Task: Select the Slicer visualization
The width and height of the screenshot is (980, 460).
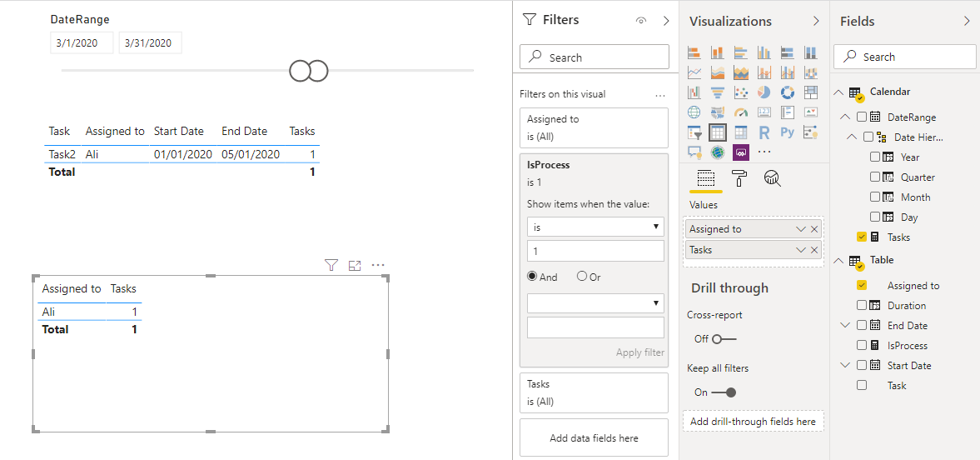Action: (694, 132)
